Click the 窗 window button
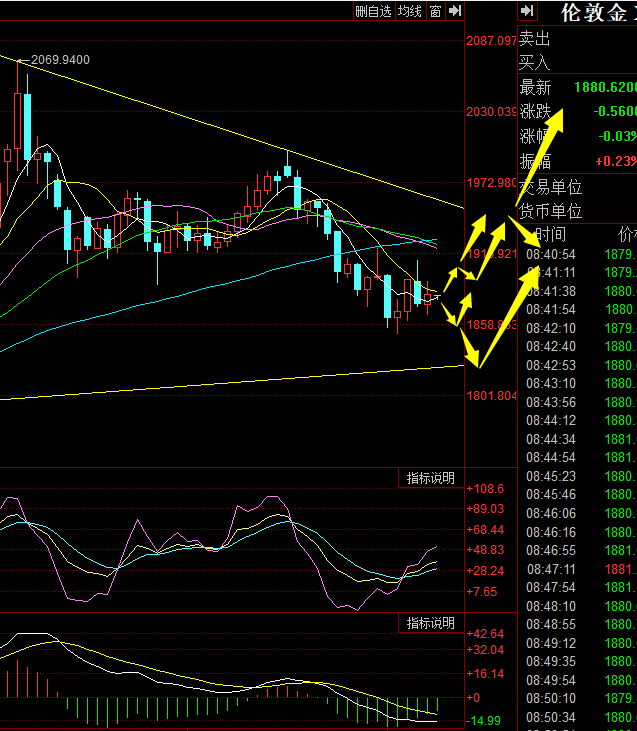The width and height of the screenshot is (637, 731). (x=436, y=11)
